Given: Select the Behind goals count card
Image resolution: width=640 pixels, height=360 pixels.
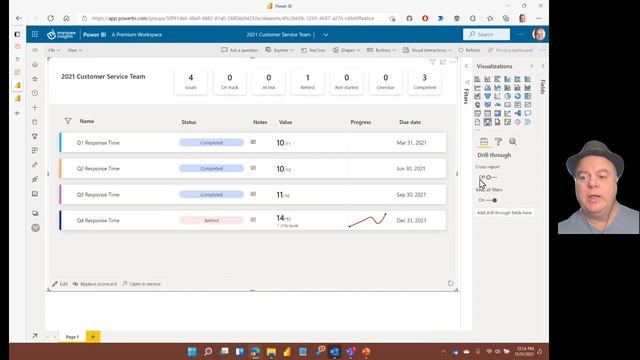Looking at the screenshot, I should pos(308,81).
